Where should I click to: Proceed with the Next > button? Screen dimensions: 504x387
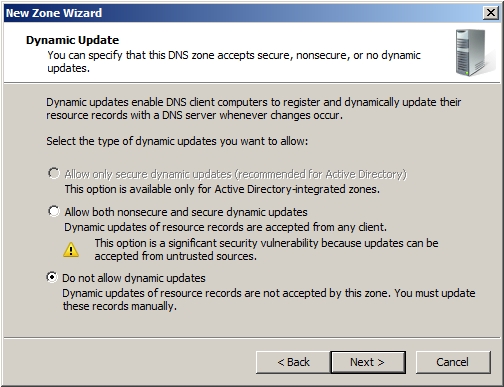click(368, 362)
